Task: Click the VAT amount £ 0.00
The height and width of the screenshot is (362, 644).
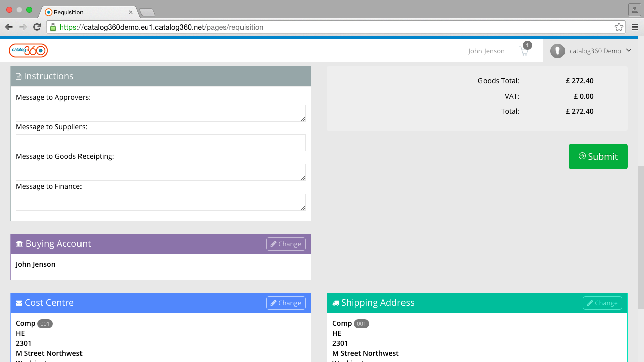Action: point(584,96)
